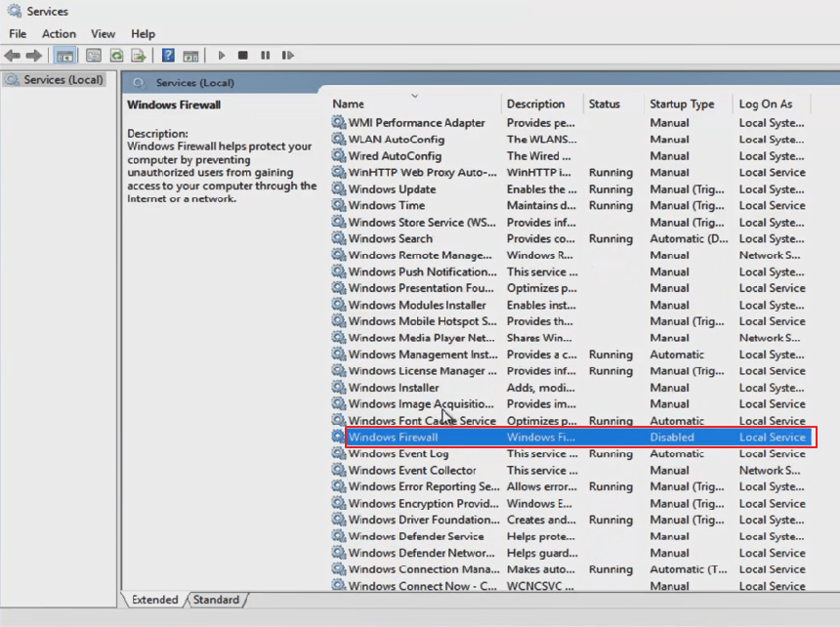
Task: Go forward with the Forward arrow
Action: 34,55
